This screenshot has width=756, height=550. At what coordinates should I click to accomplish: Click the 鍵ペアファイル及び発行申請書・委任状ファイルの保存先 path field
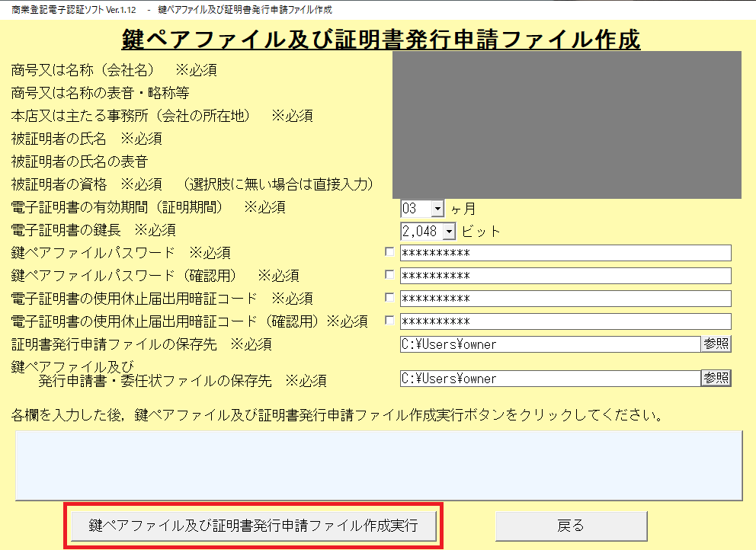549,379
